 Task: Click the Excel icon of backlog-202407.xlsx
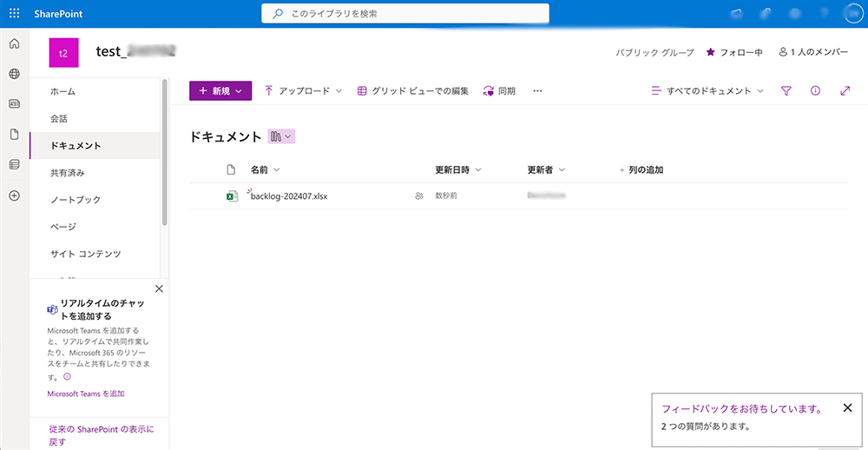point(232,196)
